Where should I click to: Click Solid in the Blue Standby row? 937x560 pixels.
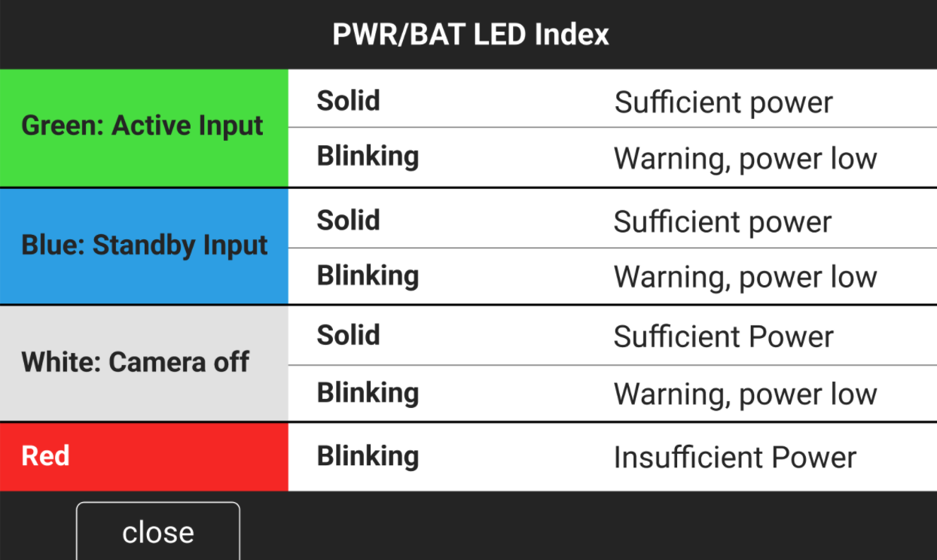(x=348, y=220)
